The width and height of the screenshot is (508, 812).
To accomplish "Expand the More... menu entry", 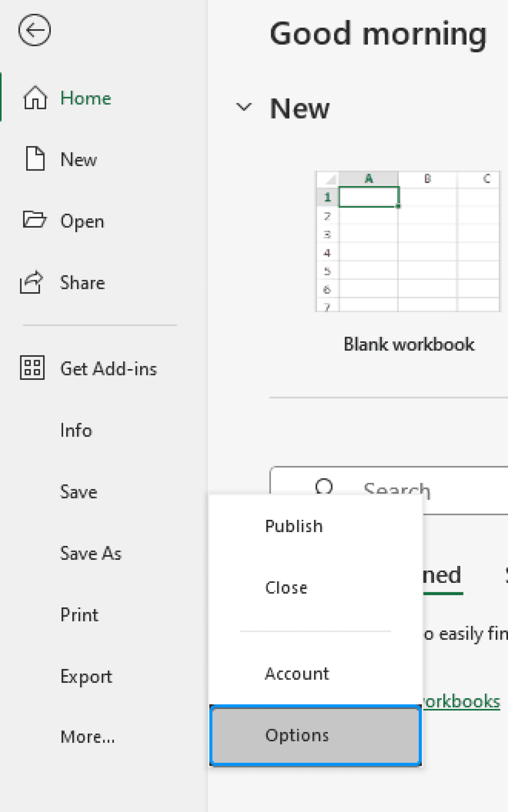I will point(88,737).
